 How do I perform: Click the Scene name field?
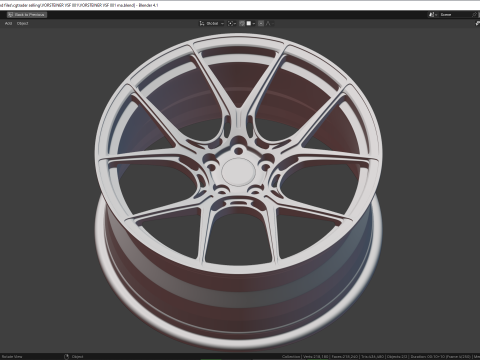pyautogui.click(x=455, y=15)
